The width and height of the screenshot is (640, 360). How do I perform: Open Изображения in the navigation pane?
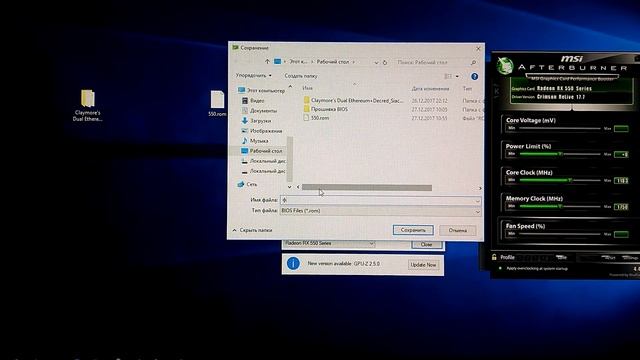point(262,131)
